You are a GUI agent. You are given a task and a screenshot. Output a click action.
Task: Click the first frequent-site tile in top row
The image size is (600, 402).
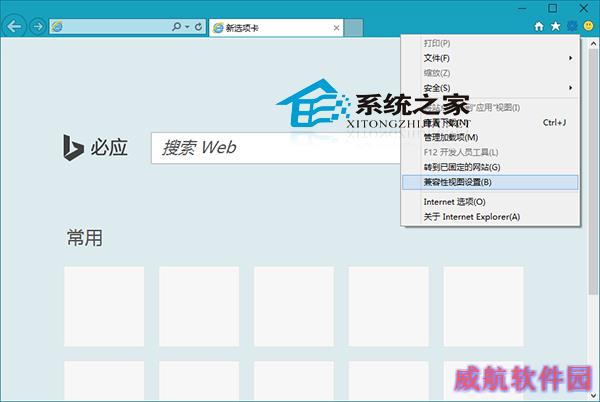[104, 307]
